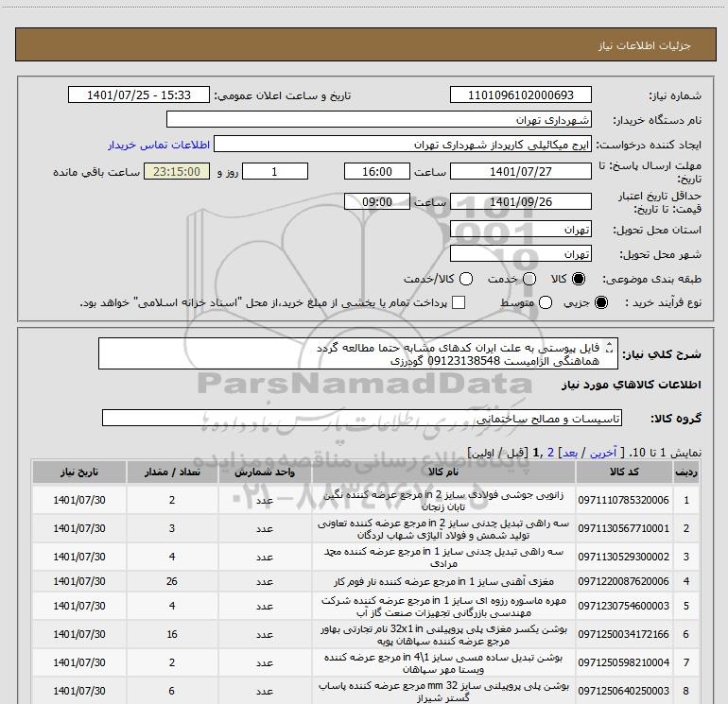
Task: Click the price validity date 1401/09/26
Action: tap(520, 201)
